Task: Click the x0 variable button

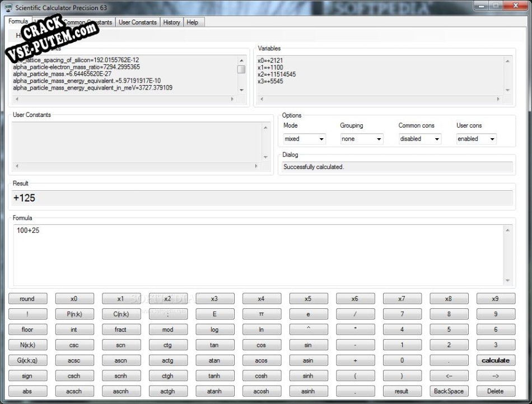Action: (x=74, y=299)
